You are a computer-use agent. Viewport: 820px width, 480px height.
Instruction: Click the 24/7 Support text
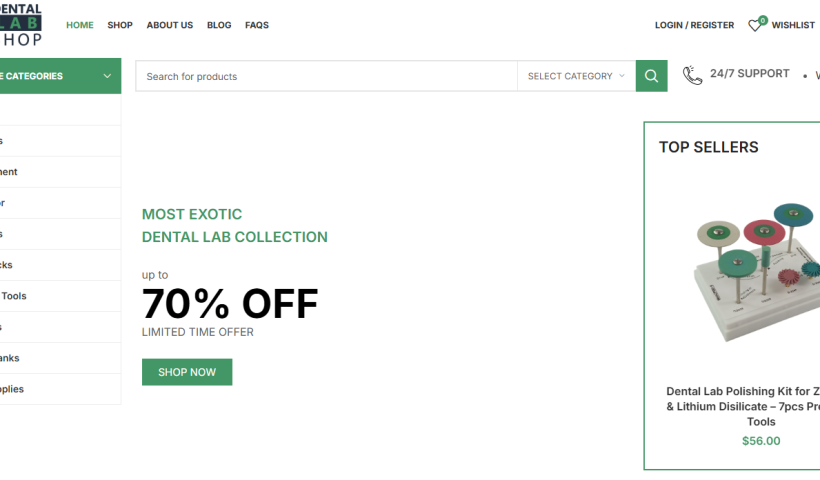(x=749, y=74)
